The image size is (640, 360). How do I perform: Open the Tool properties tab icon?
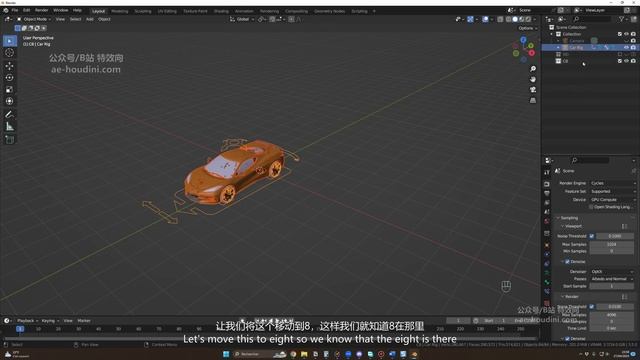[x=547, y=173]
